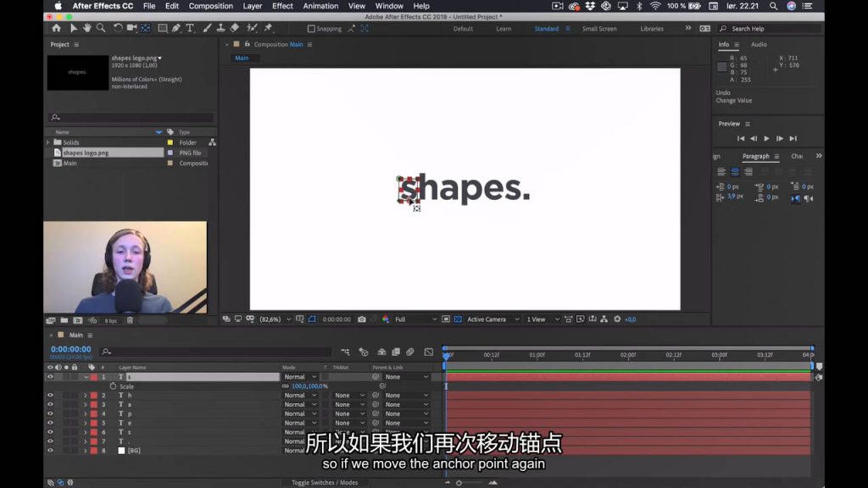Click the red label color swatch of layer 1
Screen dimensions: 868x488
94,377
